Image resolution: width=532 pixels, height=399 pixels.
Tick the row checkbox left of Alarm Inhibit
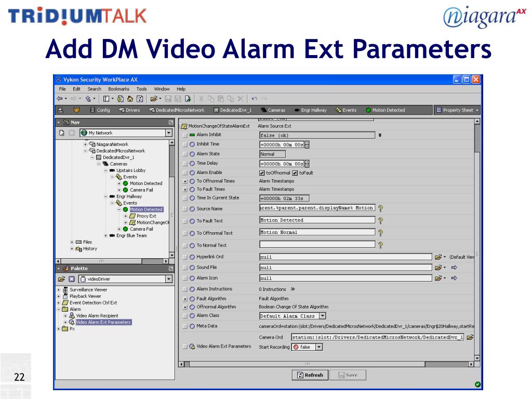point(185,135)
